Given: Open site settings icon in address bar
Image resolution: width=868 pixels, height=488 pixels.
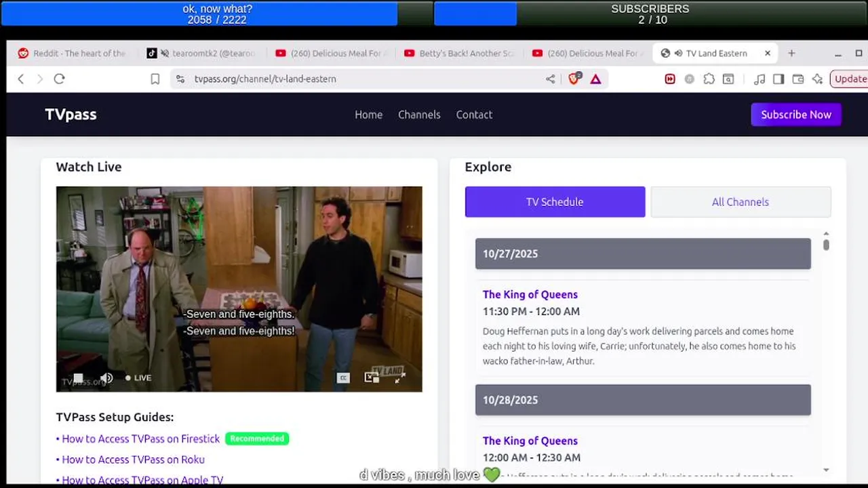Looking at the screenshot, I should (180, 79).
